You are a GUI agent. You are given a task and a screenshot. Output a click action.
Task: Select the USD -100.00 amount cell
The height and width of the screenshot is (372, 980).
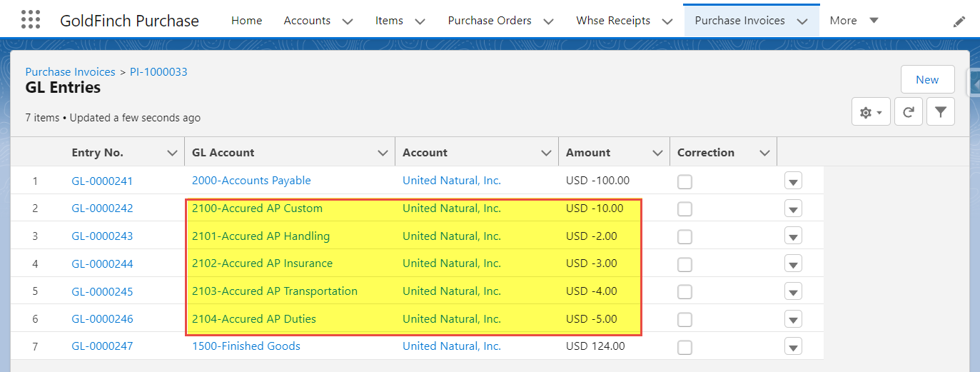click(x=598, y=181)
